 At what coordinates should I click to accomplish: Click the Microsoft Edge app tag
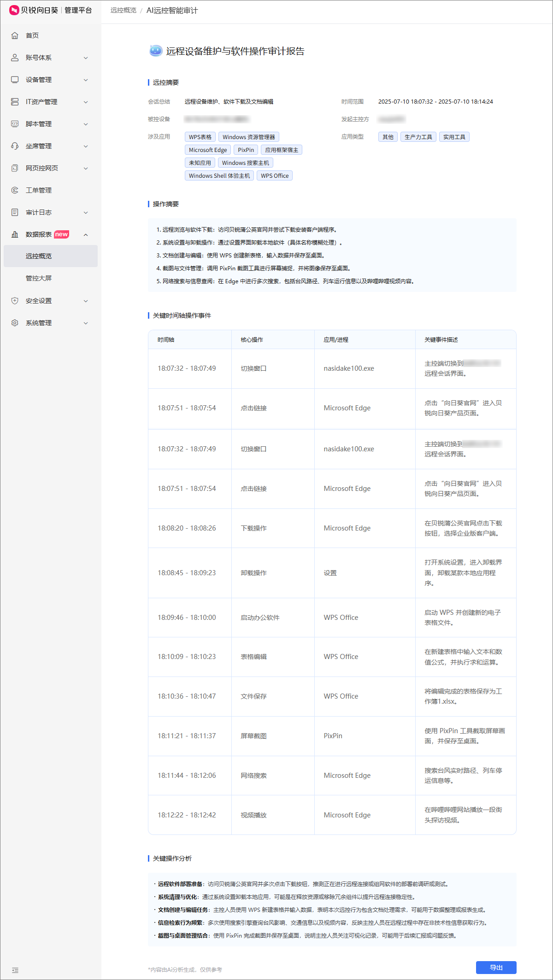tap(208, 150)
